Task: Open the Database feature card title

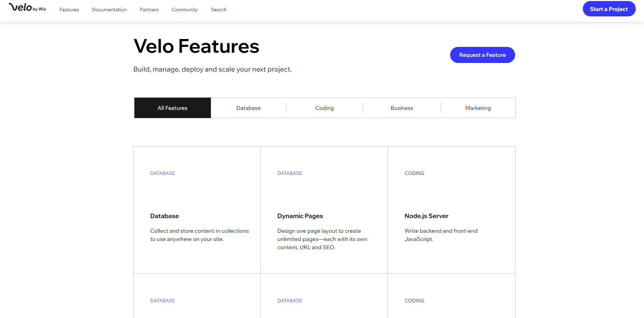Action: pyautogui.click(x=164, y=216)
